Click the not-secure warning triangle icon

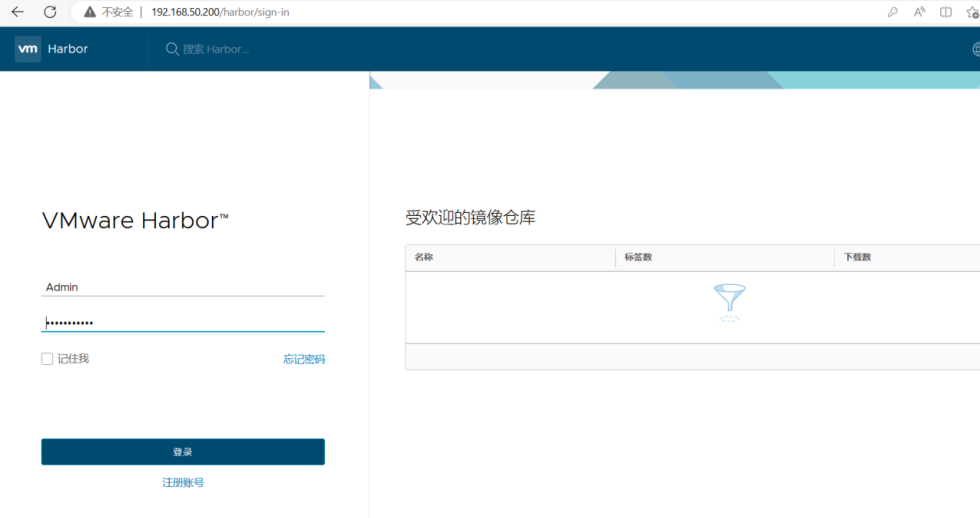(x=90, y=12)
